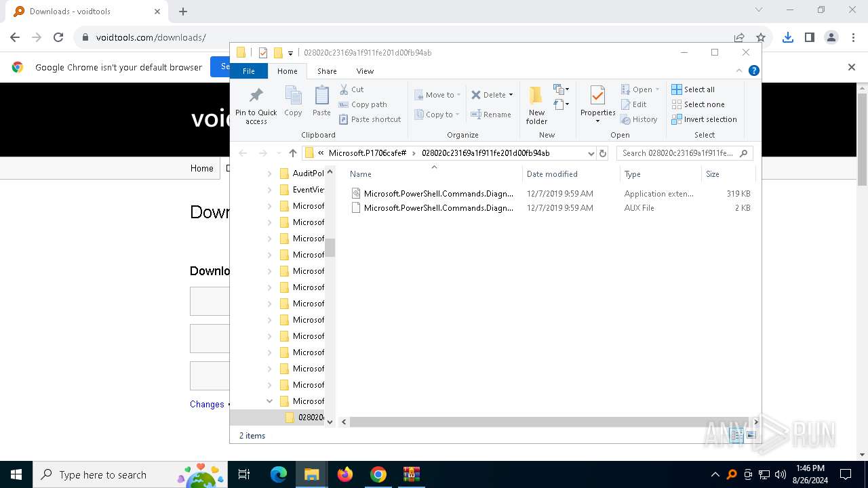
Task: Sort by the Name column
Action: (x=434, y=174)
